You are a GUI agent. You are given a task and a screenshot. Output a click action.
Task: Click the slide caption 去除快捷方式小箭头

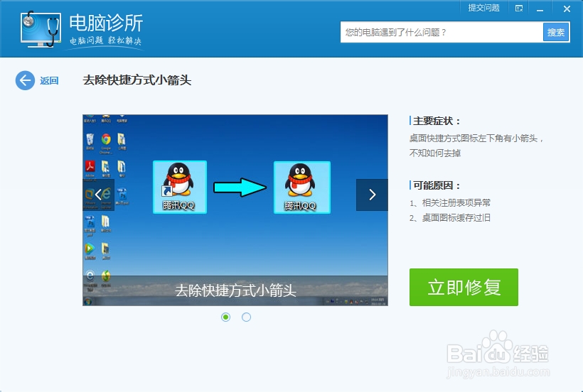pyautogui.click(x=235, y=290)
